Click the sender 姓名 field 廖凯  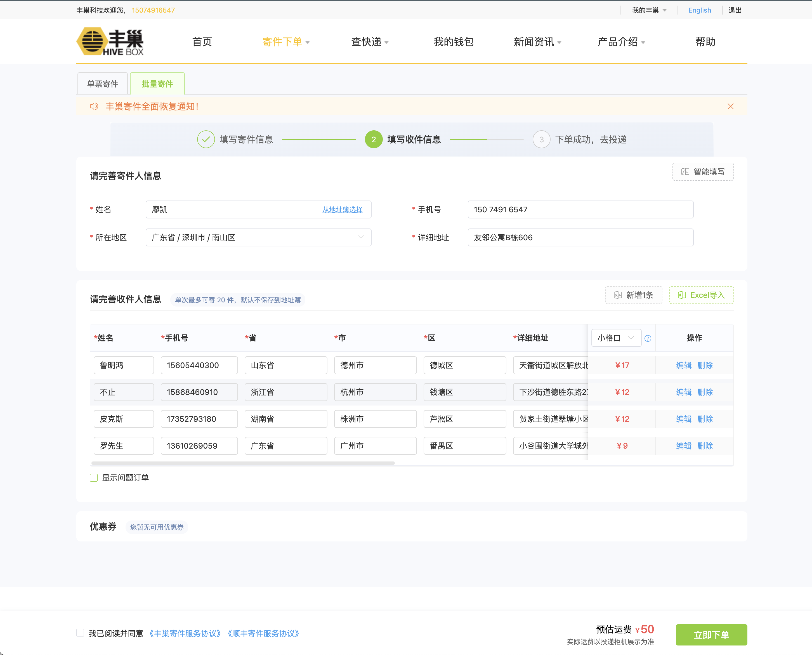258,209
